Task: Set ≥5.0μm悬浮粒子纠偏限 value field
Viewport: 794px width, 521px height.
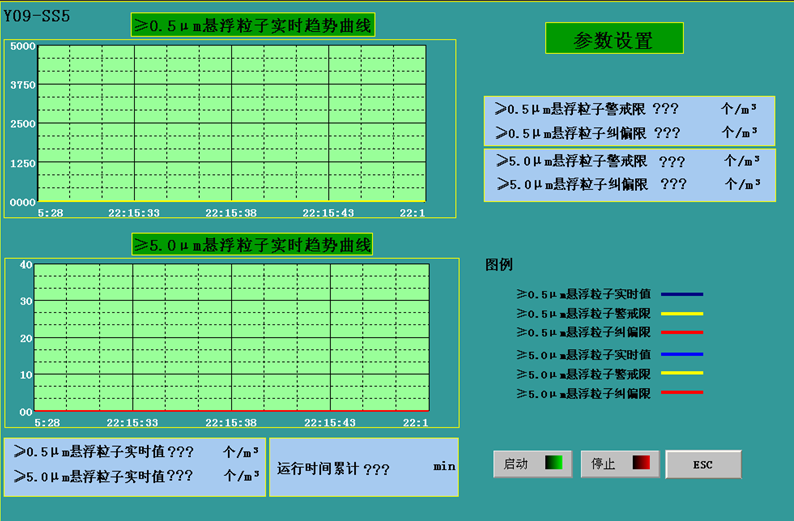Action: [673, 184]
